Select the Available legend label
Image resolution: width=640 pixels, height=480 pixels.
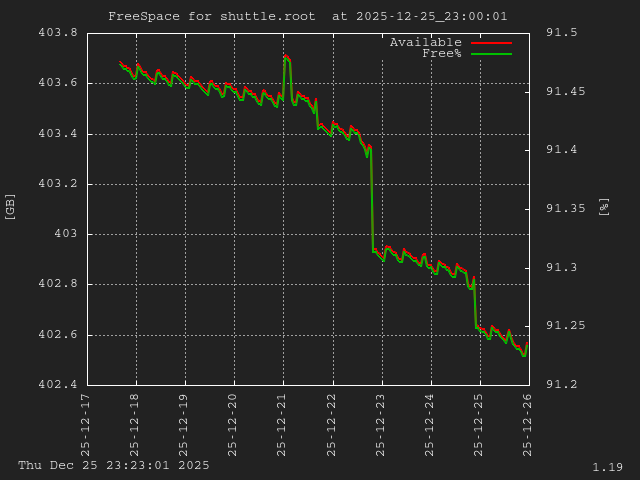pyautogui.click(x=425, y=43)
